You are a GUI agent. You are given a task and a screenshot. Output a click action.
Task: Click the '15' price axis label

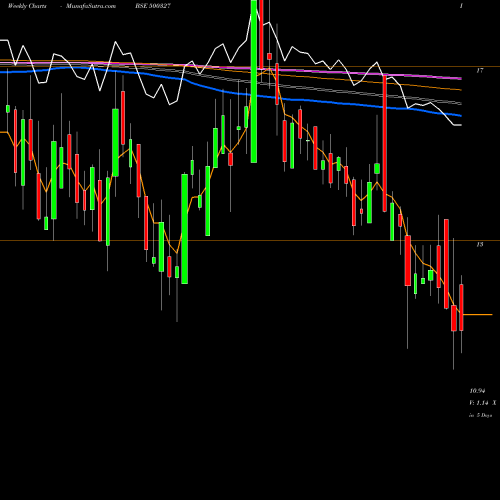[x=480, y=245]
